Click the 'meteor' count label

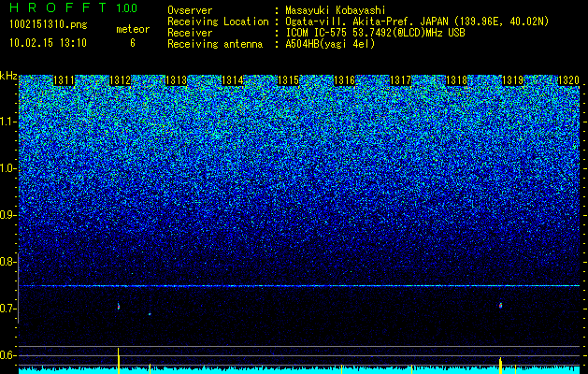[x=133, y=29]
